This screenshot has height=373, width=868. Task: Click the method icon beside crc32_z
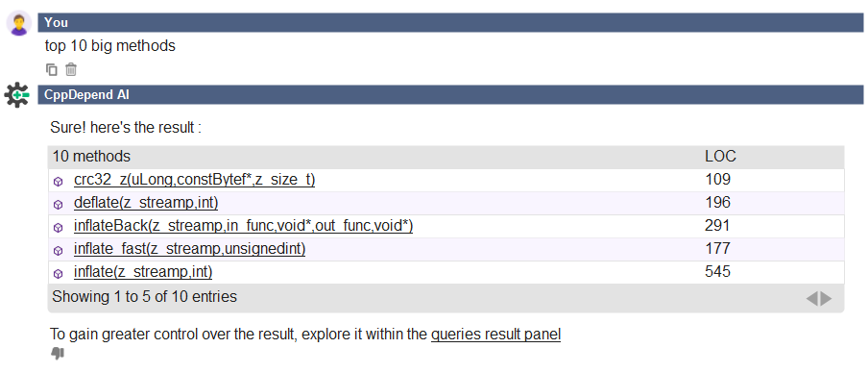(x=59, y=182)
